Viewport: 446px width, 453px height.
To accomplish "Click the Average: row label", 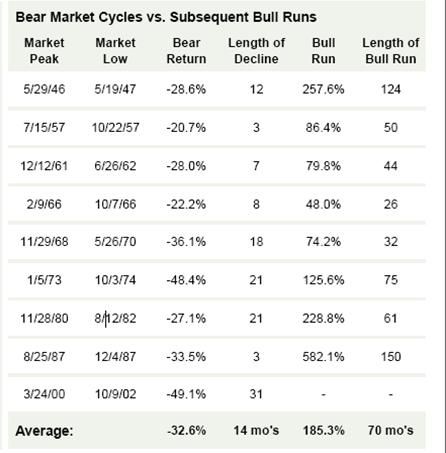I will 44,431.
